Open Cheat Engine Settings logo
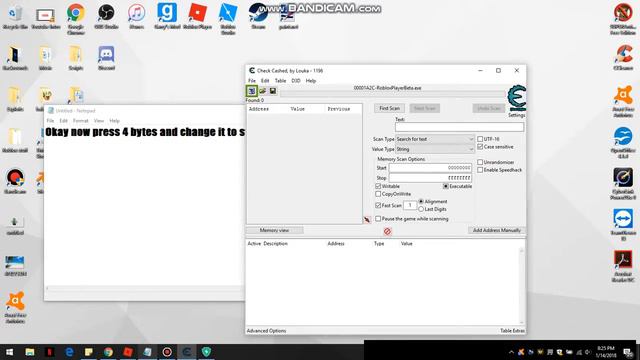Screen dimensions: 640x360 tap(516, 98)
